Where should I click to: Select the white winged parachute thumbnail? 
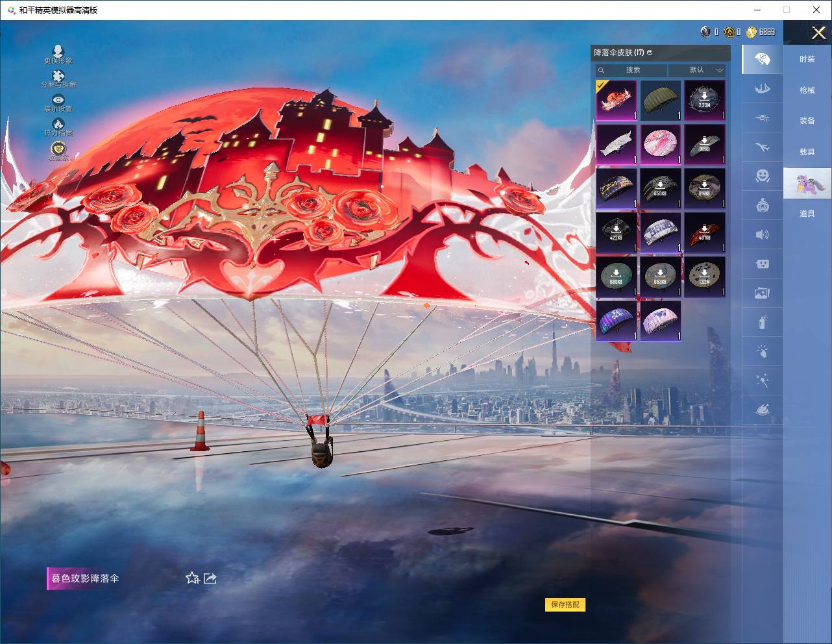(x=616, y=144)
